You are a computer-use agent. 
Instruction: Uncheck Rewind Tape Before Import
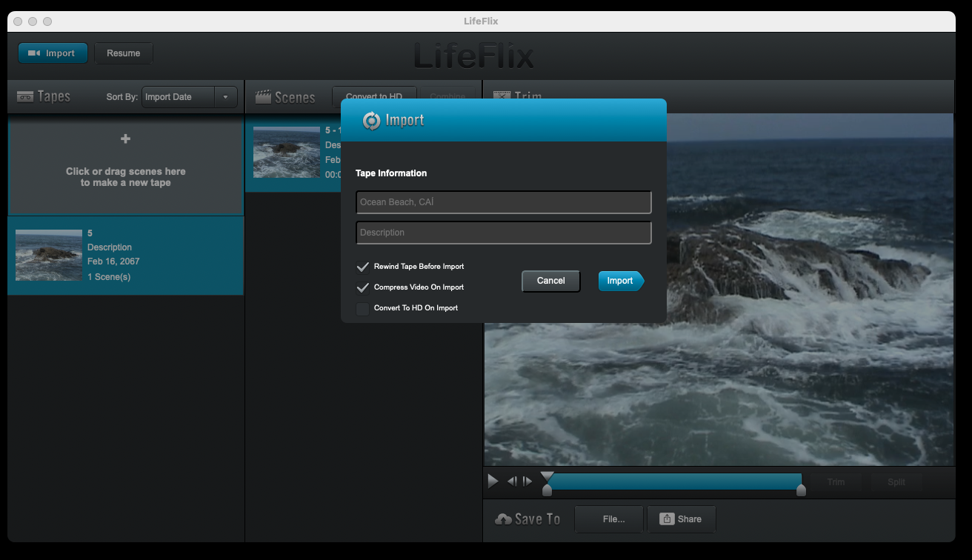(363, 267)
